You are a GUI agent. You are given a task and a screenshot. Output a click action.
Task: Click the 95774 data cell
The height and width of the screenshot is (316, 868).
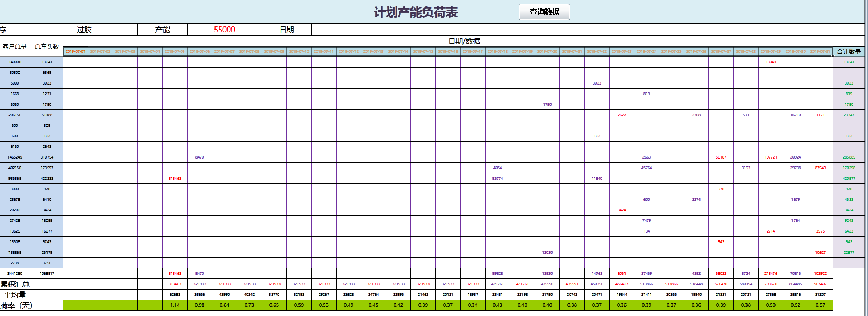498,179
